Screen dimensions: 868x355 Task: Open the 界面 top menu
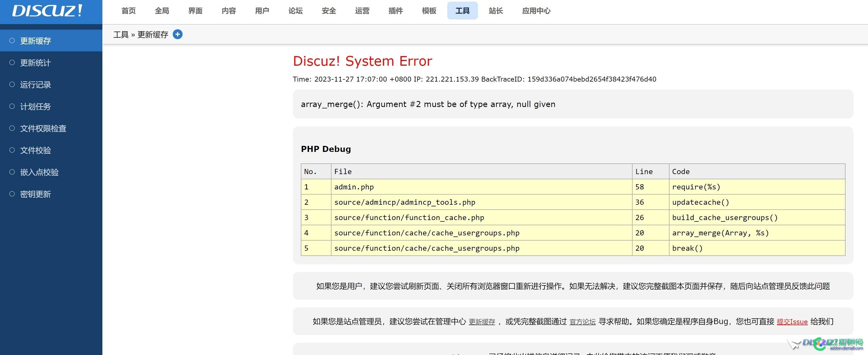pos(195,11)
